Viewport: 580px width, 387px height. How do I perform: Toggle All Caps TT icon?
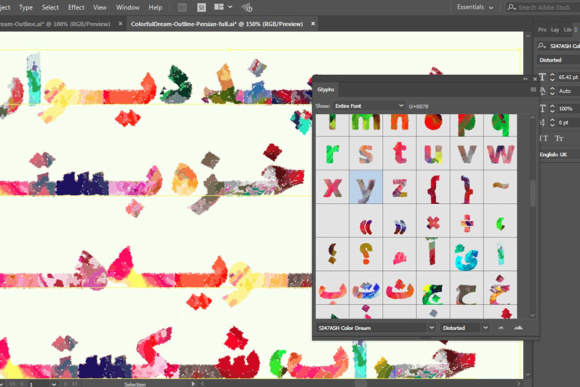pyautogui.click(x=543, y=138)
